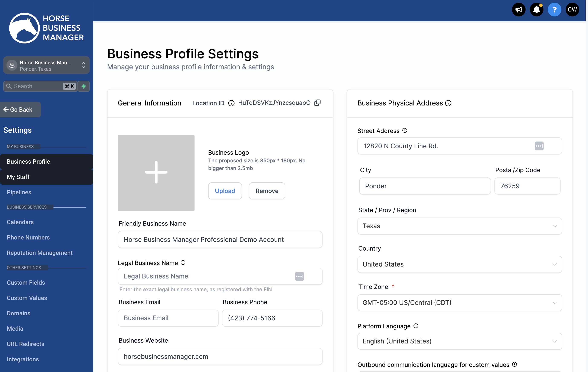Click the Remove logo button
588x372 pixels.
coord(267,191)
